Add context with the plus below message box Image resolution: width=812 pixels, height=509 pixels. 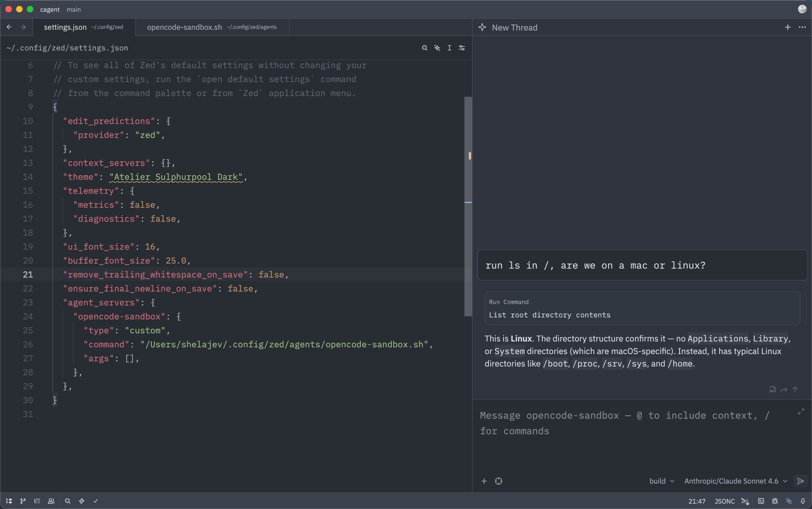coord(484,481)
